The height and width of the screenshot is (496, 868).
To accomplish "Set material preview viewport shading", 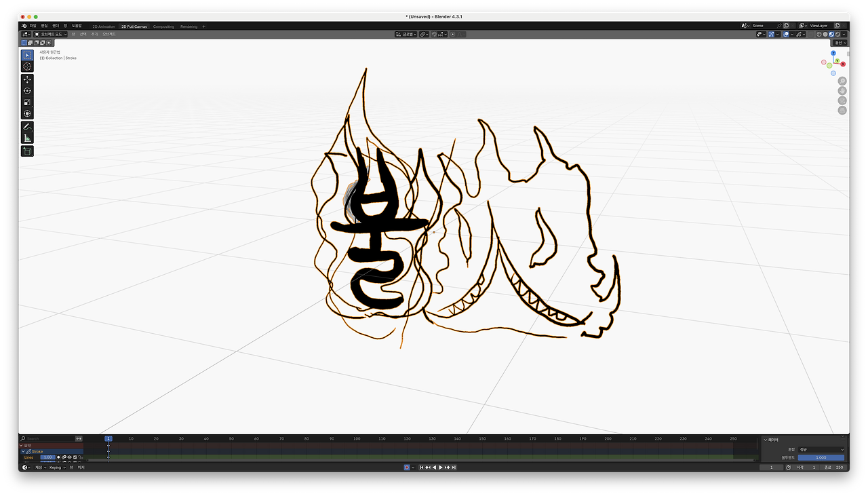I will [x=831, y=34].
